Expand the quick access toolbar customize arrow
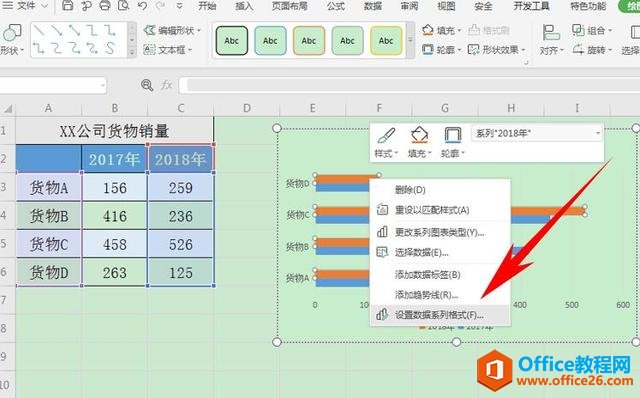The width and height of the screenshot is (640, 398). [179, 6]
